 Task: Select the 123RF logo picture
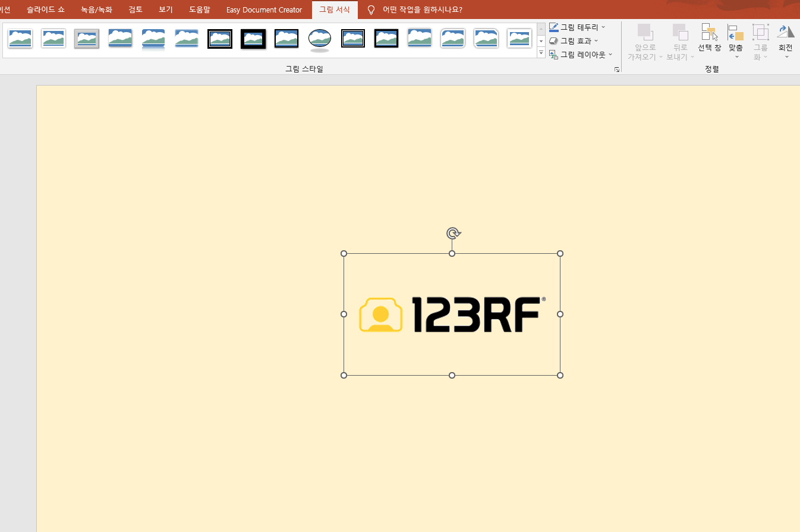pyautogui.click(x=452, y=314)
